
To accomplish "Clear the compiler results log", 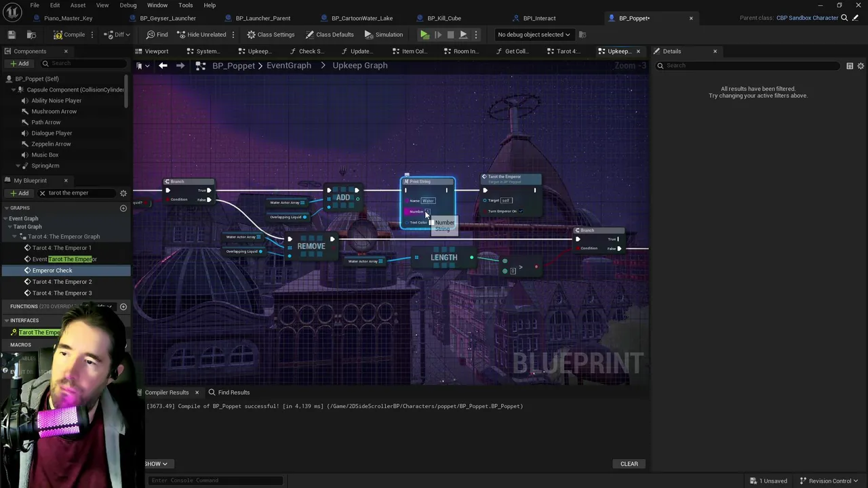I will (629, 464).
